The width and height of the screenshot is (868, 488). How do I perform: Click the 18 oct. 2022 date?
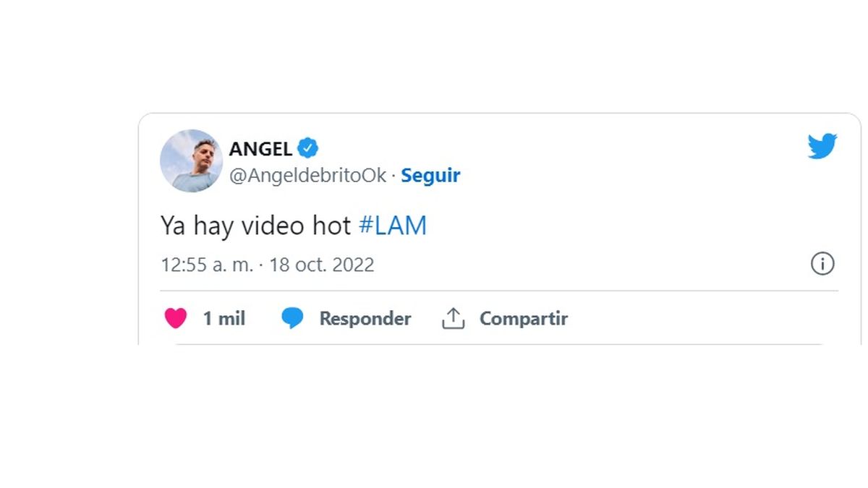[322, 265]
